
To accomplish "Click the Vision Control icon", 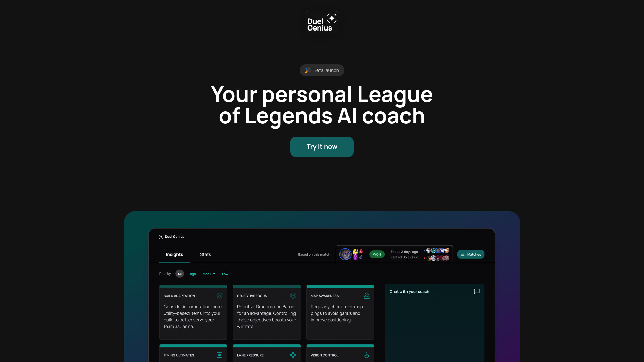I will 367,355.
